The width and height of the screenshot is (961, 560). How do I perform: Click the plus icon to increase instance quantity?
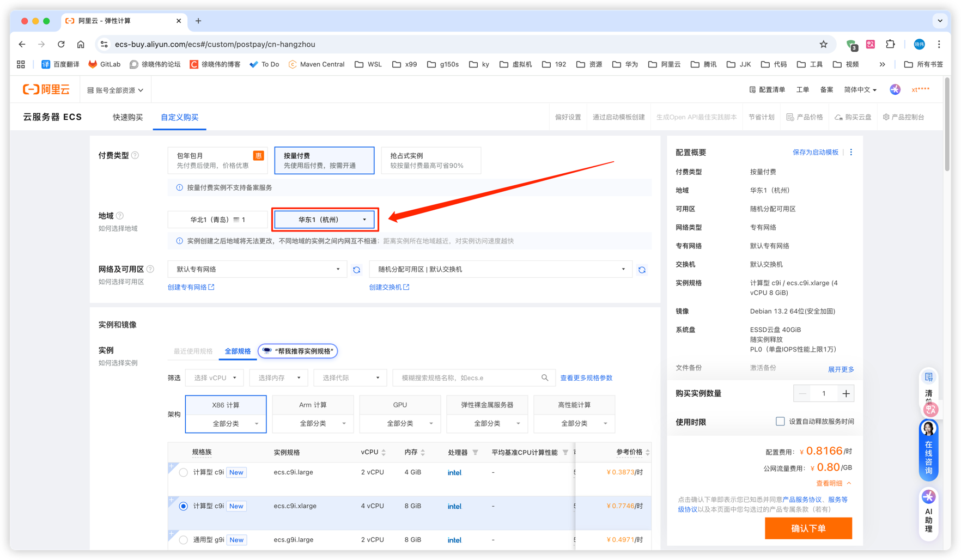tap(846, 393)
